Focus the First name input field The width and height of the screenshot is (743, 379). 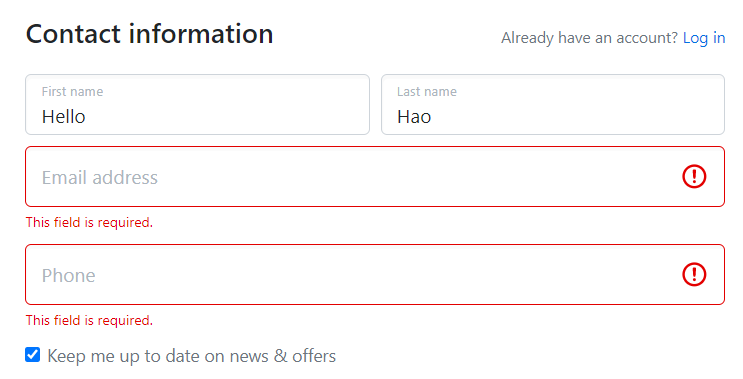click(x=198, y=104)
